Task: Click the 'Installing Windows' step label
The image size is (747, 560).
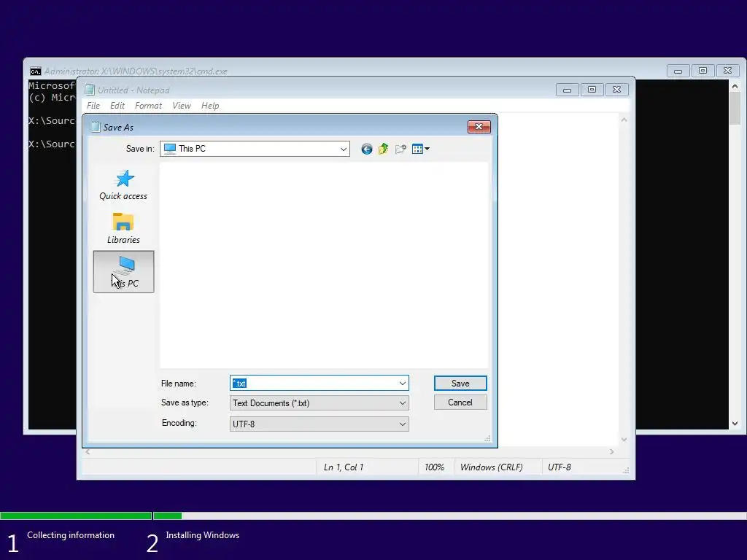Action: pyautogui.click(x=203, y=535)
